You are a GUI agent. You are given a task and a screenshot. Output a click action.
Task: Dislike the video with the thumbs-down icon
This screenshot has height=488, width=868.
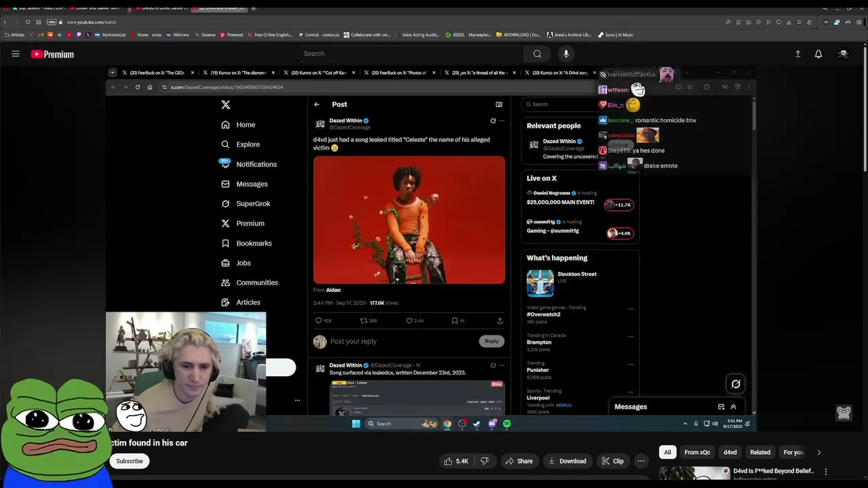(484, 461)
